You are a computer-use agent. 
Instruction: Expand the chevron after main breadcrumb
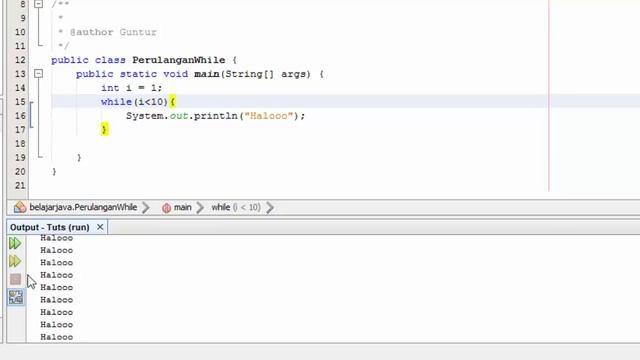(200, 207)
